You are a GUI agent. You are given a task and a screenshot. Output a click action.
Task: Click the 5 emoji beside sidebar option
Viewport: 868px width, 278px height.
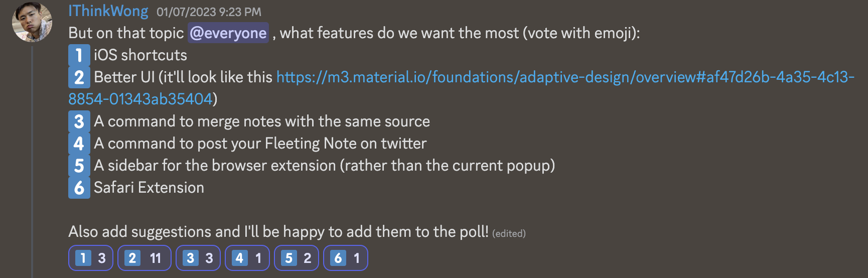click(x=79, y=166)
